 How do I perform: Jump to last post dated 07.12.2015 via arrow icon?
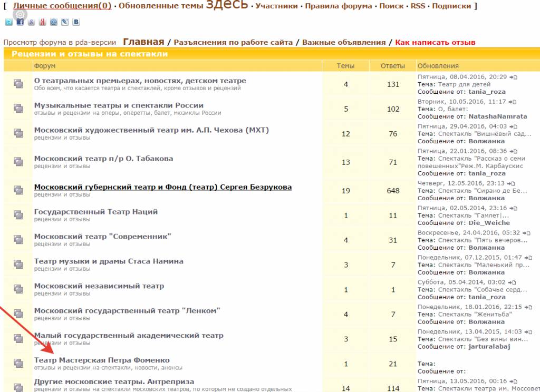coord(528,258)
